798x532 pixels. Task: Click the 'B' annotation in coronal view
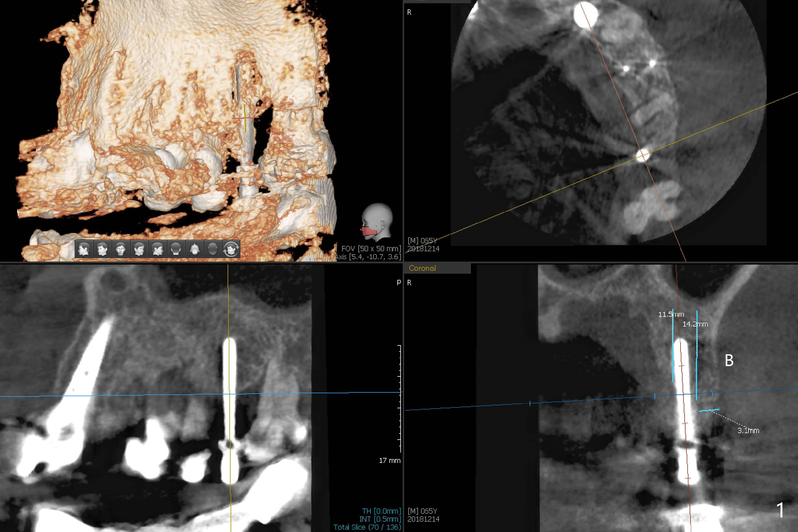point(729,360)
